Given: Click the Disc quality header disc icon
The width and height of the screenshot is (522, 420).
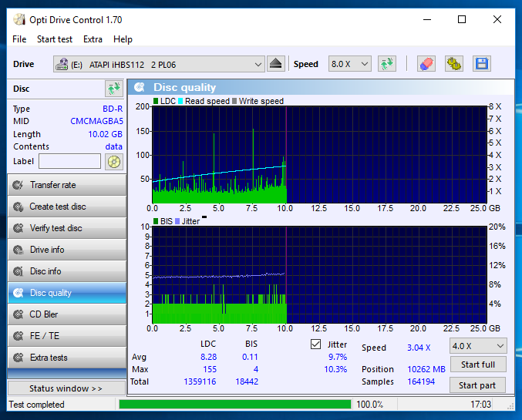Looking at the screenshot, I should pos(139,87).
